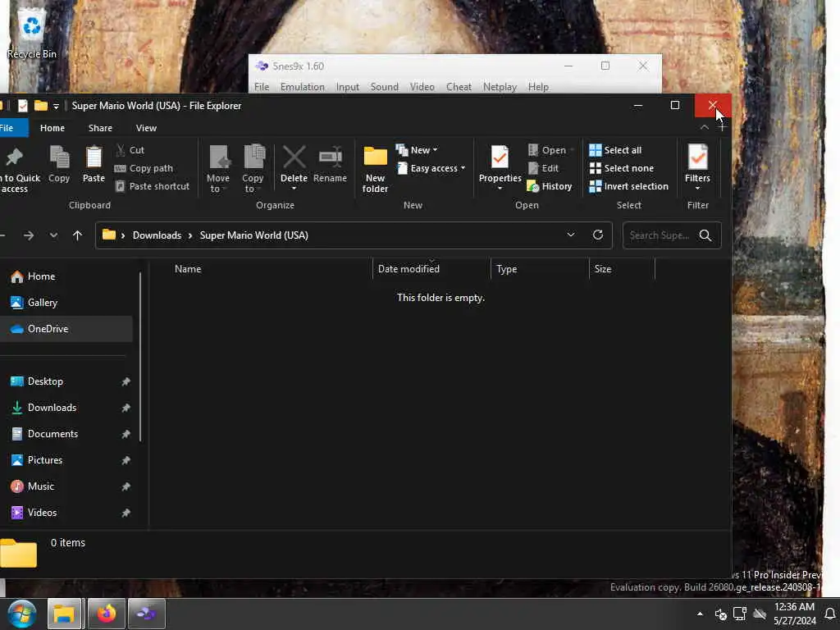Open Documents in the navigation pane

(x=66, y=434)
